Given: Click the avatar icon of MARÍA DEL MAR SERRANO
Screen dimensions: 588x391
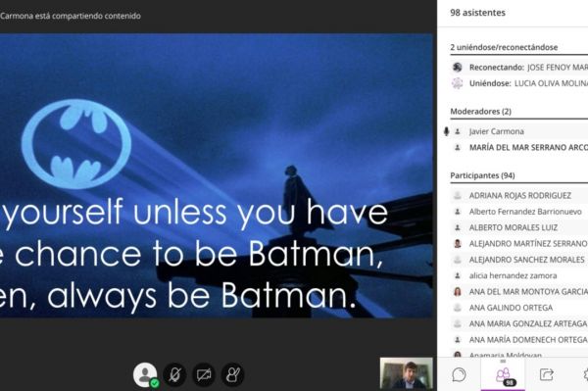Looking at the screenshot, I should 457,148.
